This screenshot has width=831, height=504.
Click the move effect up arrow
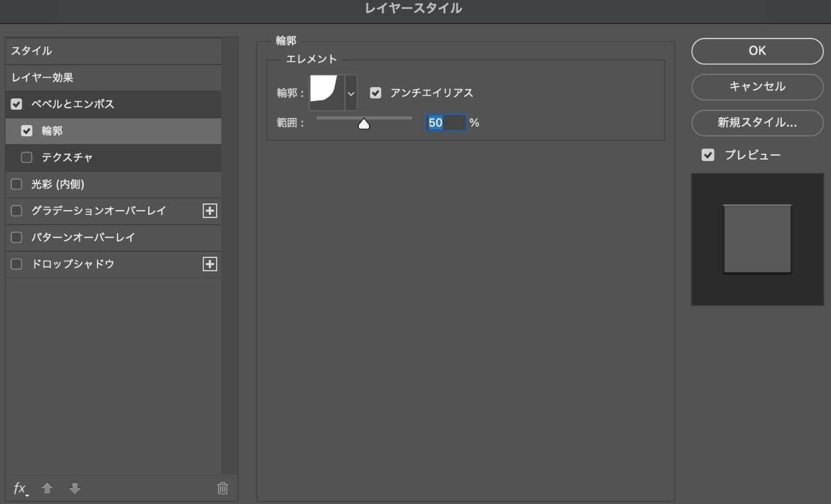pyautogui.click(x=47, y=489)
